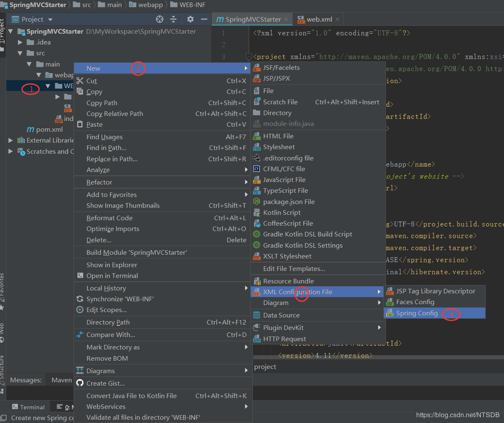The height and width of the screenshot is (423, 504).
Task: Click the Kotlin Script icon
Action: coord(257,212)
